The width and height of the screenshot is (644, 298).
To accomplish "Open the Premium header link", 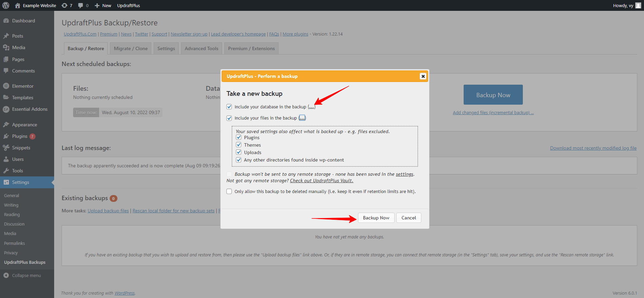I will pyautogui.click(x=109, y=34).
